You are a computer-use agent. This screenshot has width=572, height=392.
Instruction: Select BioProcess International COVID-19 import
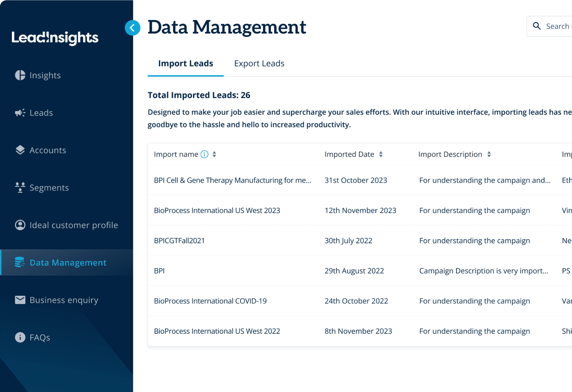(x=210, y=301)
